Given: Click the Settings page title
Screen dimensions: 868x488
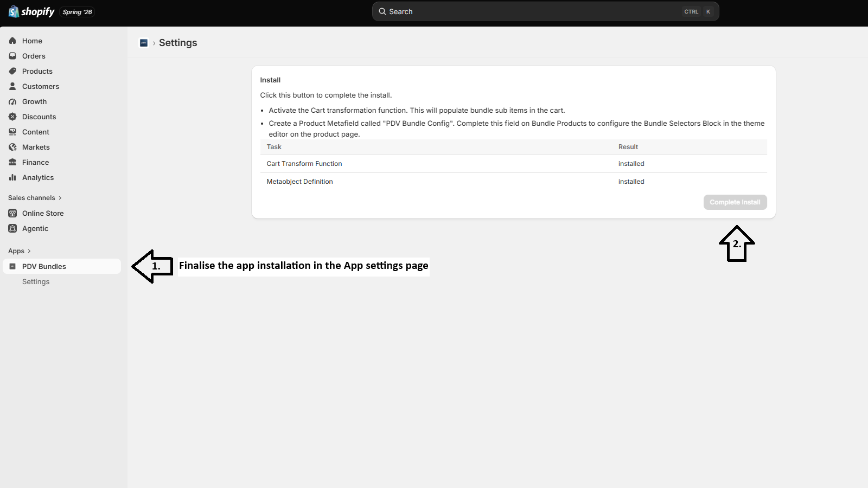Looking at the screenshot, I should [178, 43].
